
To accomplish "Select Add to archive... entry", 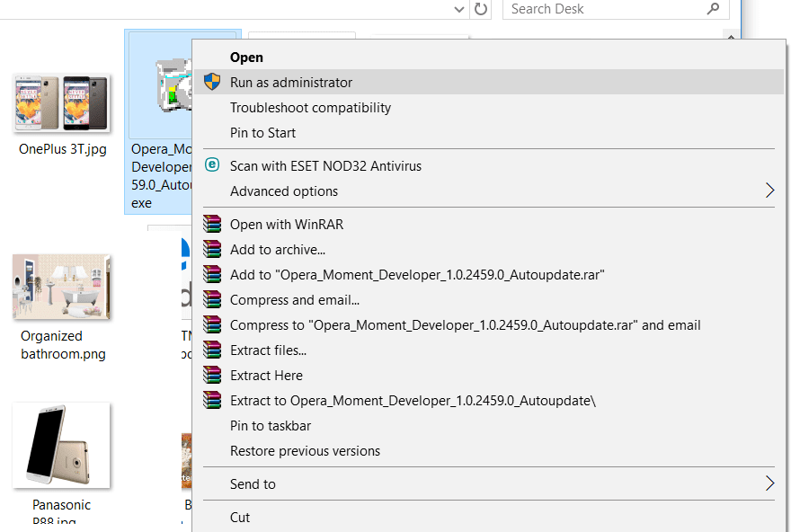I will pos(488,250).
